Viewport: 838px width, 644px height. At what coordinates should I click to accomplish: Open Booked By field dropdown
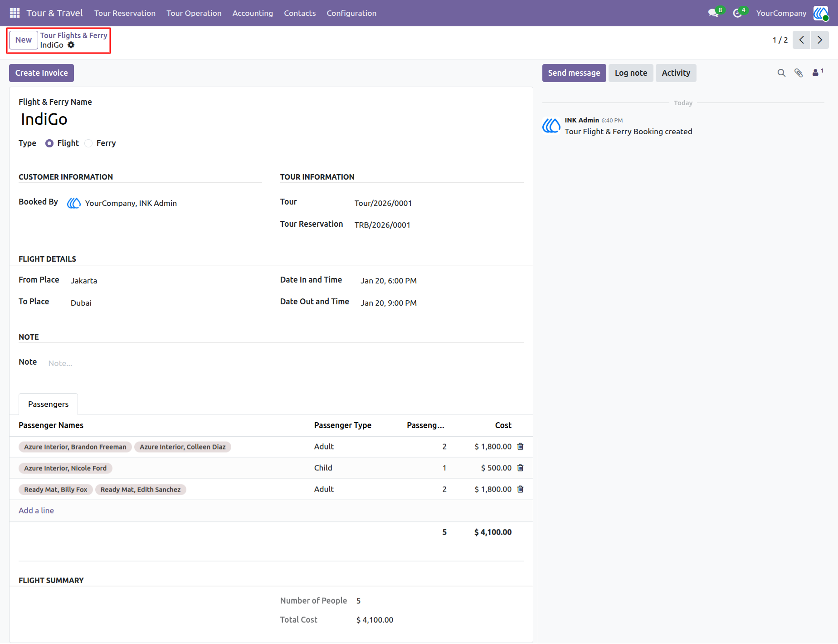pyautogui.click(x=172, y=203)
